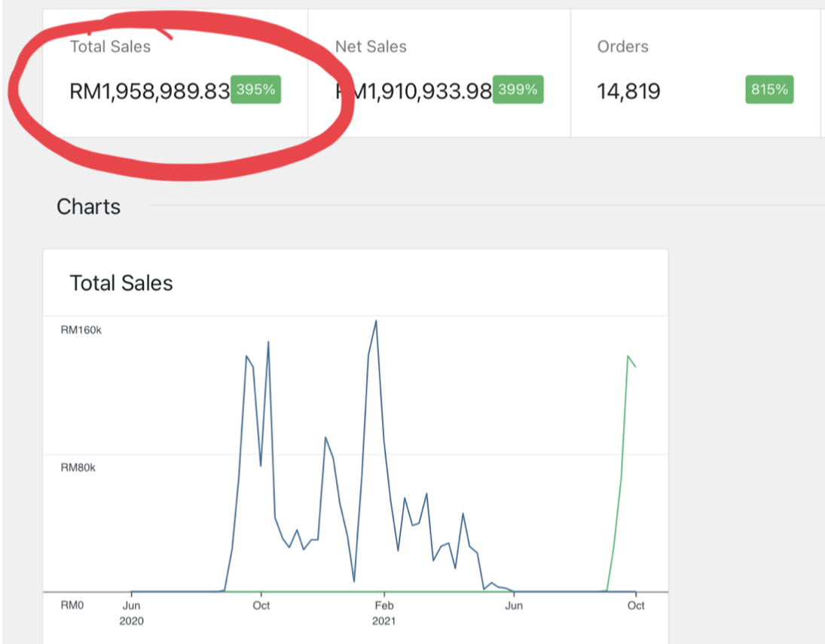Screen dimensions: 825x644
Task: Click the RM80k y-axis label
Action: click(78, 468)
